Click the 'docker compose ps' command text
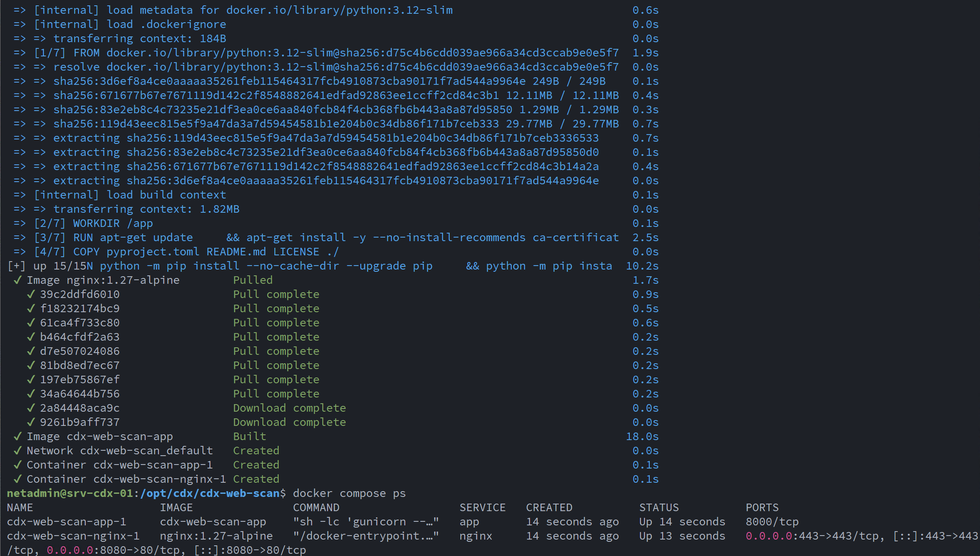980x556 pixels. pyautogui.click(x=349, y=493)
